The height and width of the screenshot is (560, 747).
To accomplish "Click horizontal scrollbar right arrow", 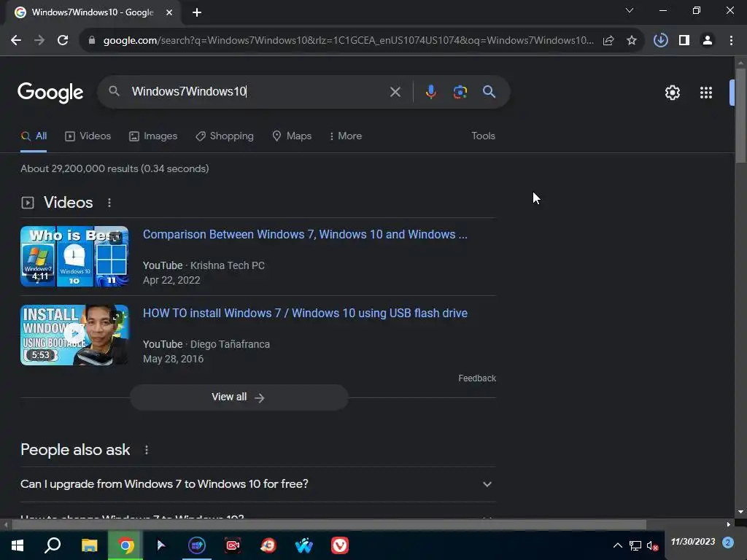I will [x=729, y=525].
